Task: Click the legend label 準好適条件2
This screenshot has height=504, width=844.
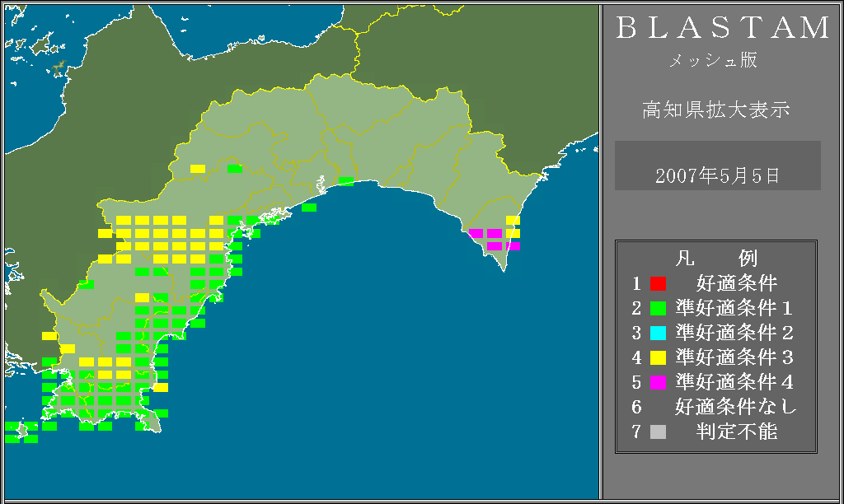Action: tap(734, 333)
